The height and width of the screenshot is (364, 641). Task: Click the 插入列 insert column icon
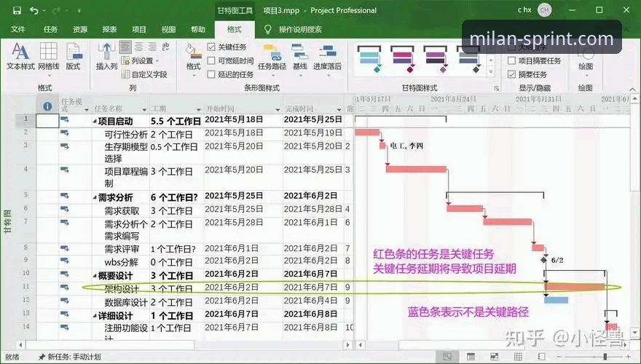click(x=106, y=56)
